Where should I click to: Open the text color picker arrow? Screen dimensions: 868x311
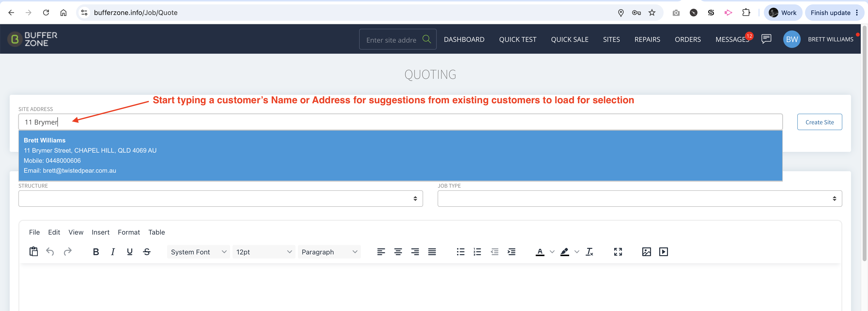click(552, 252)
